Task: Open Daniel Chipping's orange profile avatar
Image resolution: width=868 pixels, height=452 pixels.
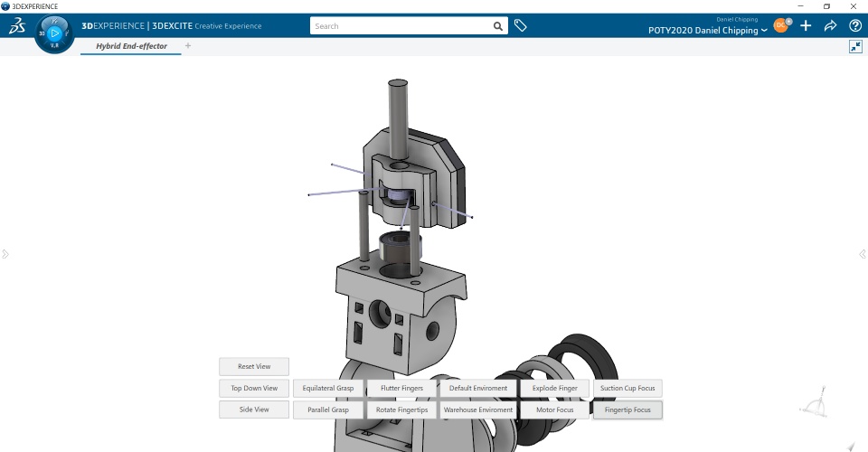Action: [780, 25]
